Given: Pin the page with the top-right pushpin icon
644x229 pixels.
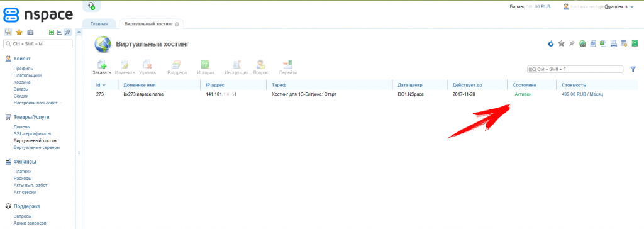Looking at the screenshot, I should (x=572, y=43).
